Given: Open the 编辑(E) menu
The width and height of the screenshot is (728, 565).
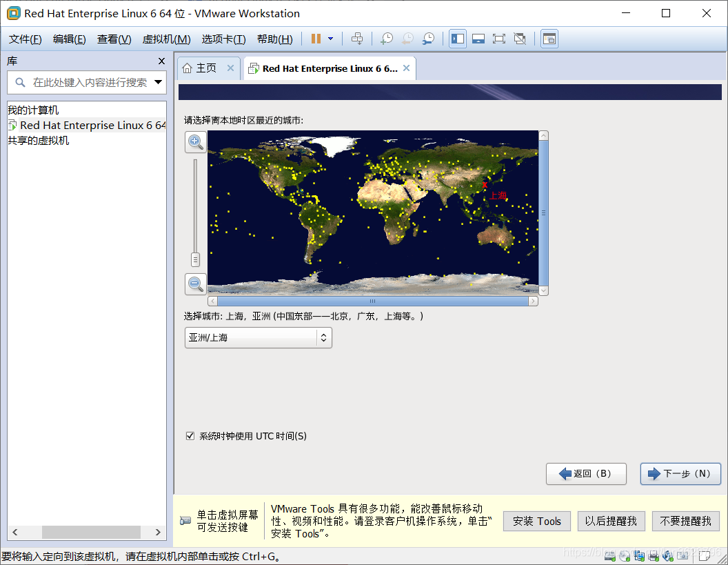Looking at the screenshot, I should [x=69, y=39].
